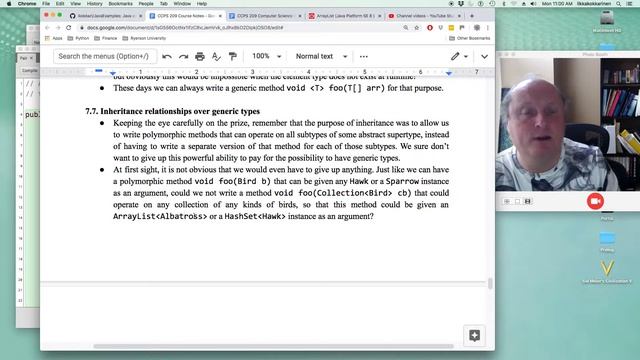The width and height of the screenshot is (640, 360).
Task: Click the yellow extension icon in Chrome
Action: coord(451,27)
